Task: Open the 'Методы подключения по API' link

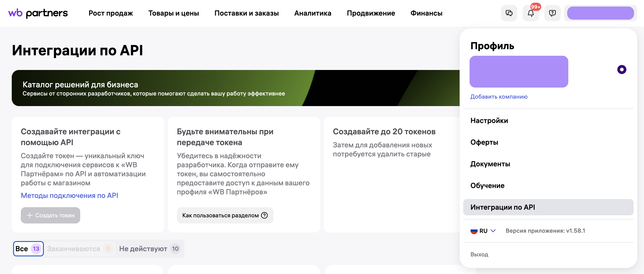Action: (x=69, y=196)
